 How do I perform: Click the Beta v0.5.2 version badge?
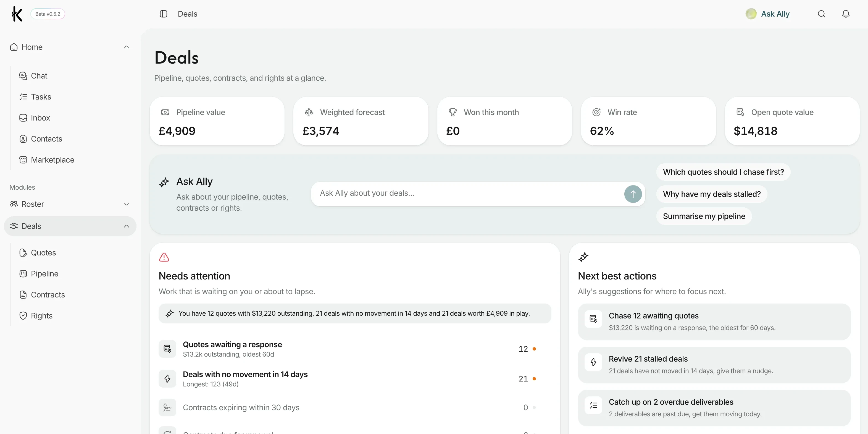coord(48,14)
